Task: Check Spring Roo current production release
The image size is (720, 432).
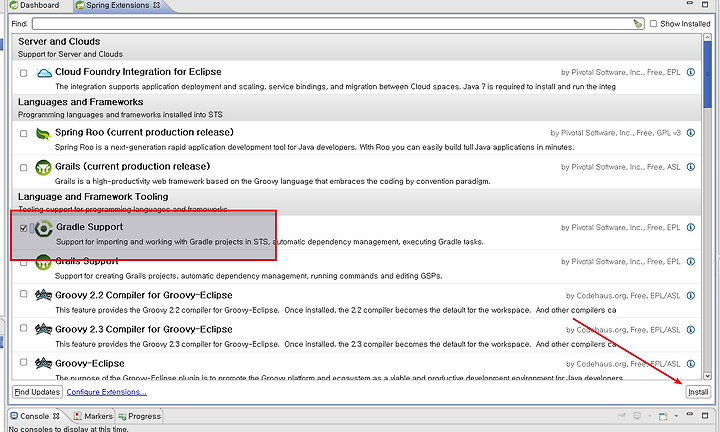Action: point(24,134)
